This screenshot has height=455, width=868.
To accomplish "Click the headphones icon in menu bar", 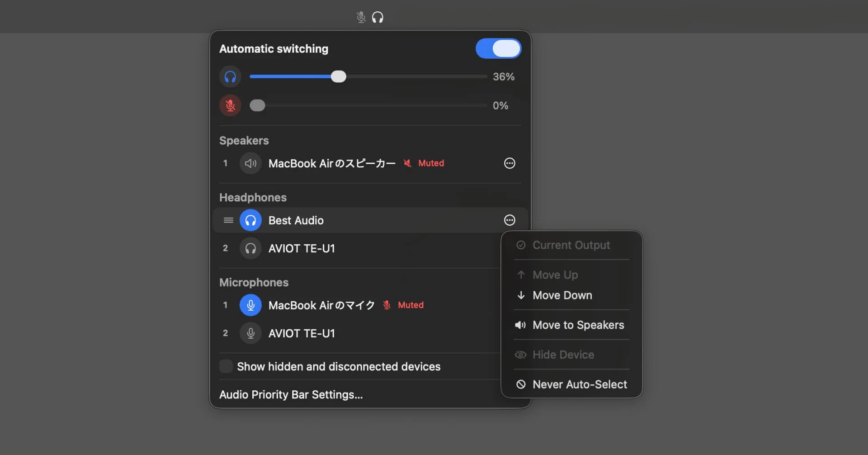I will [x=377, y=17].
